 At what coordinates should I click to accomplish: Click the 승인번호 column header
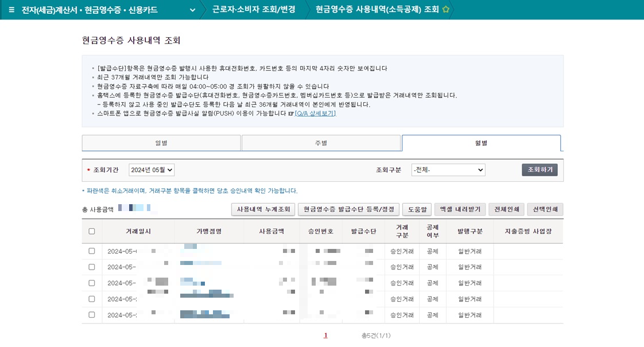coord(320,231)
